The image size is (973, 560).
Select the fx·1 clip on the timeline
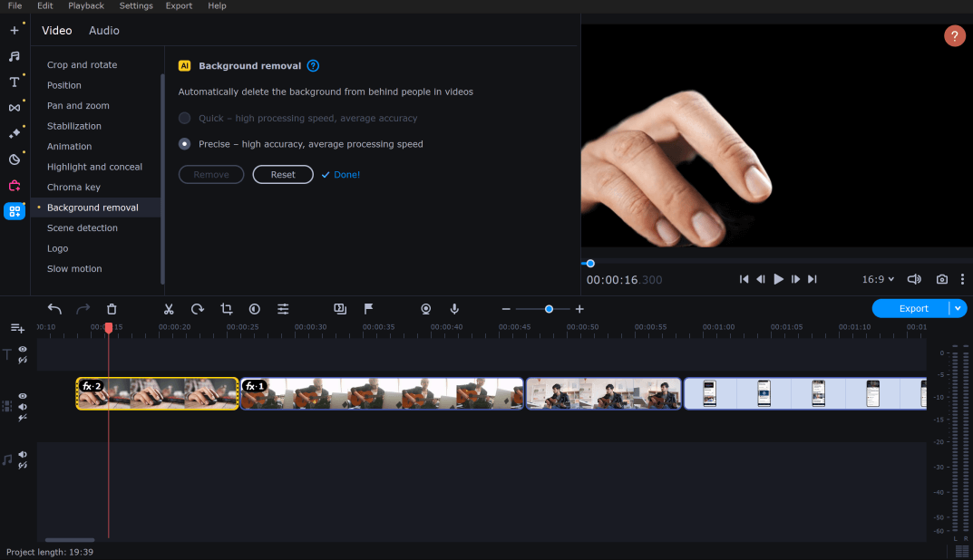click(x=381, y=393)
